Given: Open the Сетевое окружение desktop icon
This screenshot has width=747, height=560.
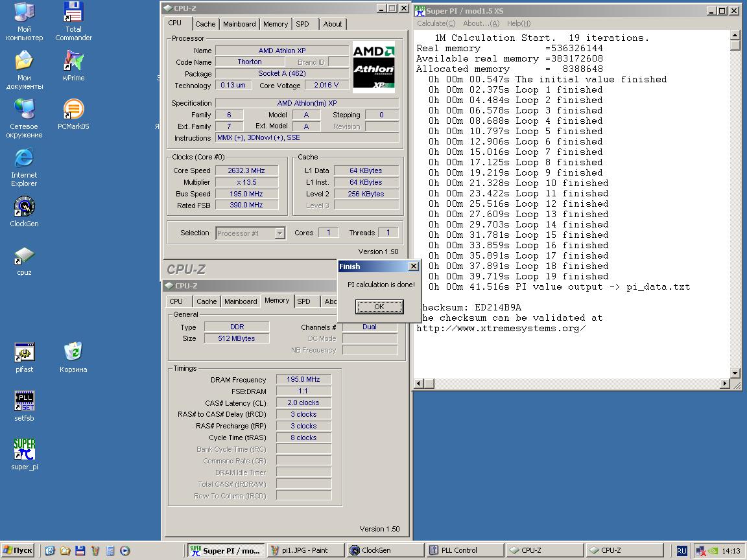Looking at the screenshot, I should (x=24, y=119).
